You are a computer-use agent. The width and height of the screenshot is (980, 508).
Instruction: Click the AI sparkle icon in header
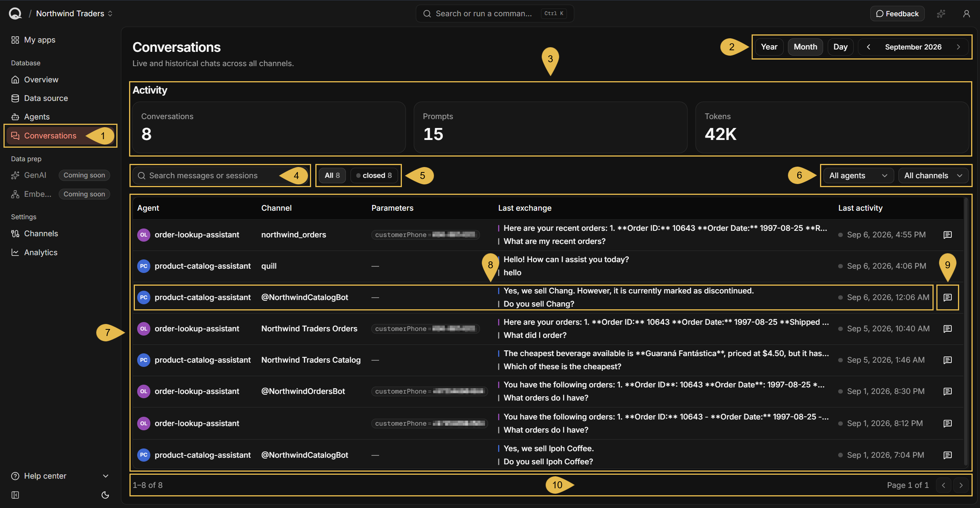coord(941,14)
